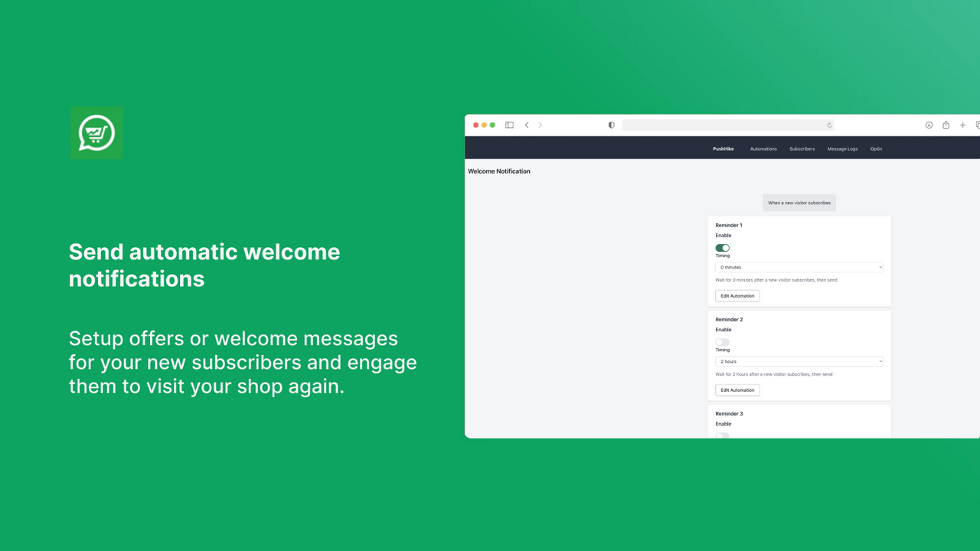This screenshot has width=980, height=551.
Task: Toggle the sidebar icon in Safari toolbar
Action: pyautogui.click(x=509, y=125)
